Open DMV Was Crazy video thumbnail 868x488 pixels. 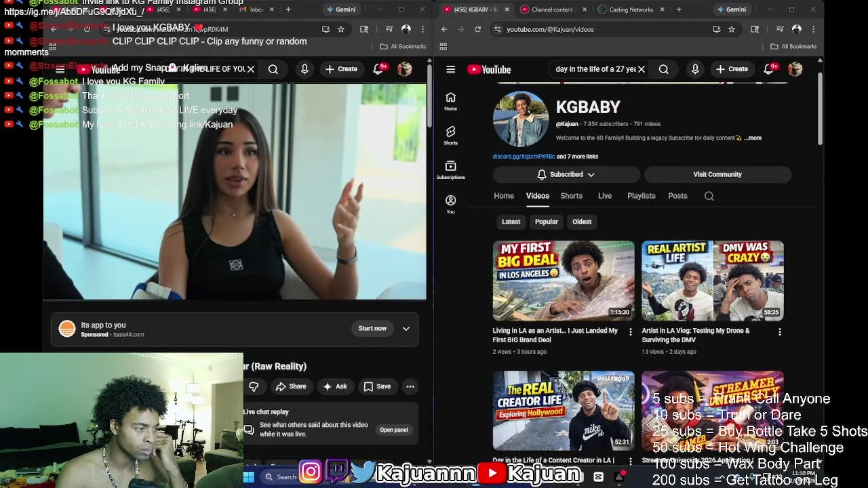(713, 281)
